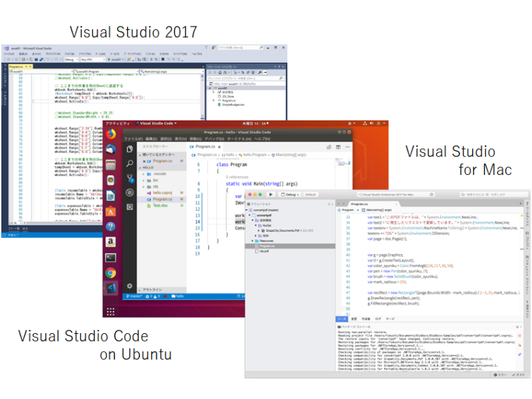532x399 pixels.
Task: Open the Help icon in the Ubuntu dock
Action: pyautogui.click(x=110, y=227)
